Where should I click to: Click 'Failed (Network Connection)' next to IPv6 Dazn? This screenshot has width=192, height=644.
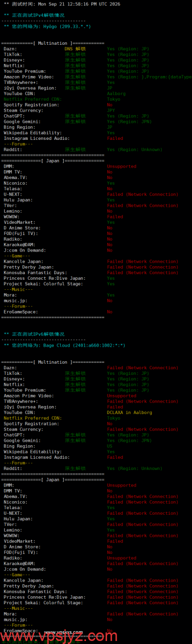[x=142, y=368]
